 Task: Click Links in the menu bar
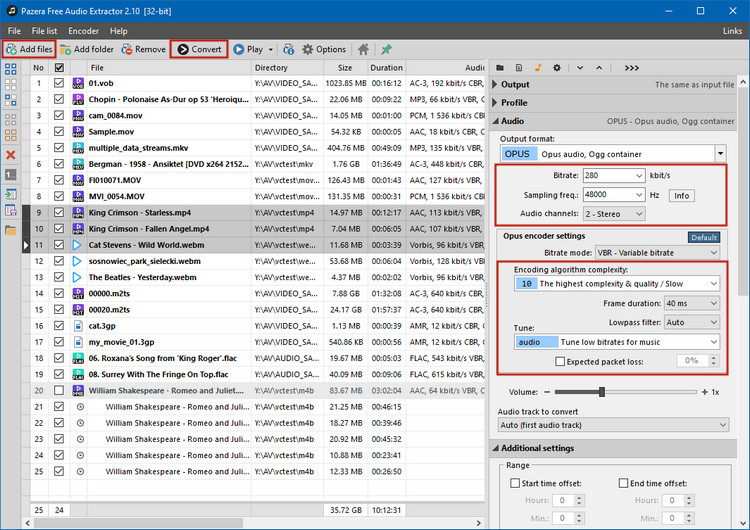point(732,31)
